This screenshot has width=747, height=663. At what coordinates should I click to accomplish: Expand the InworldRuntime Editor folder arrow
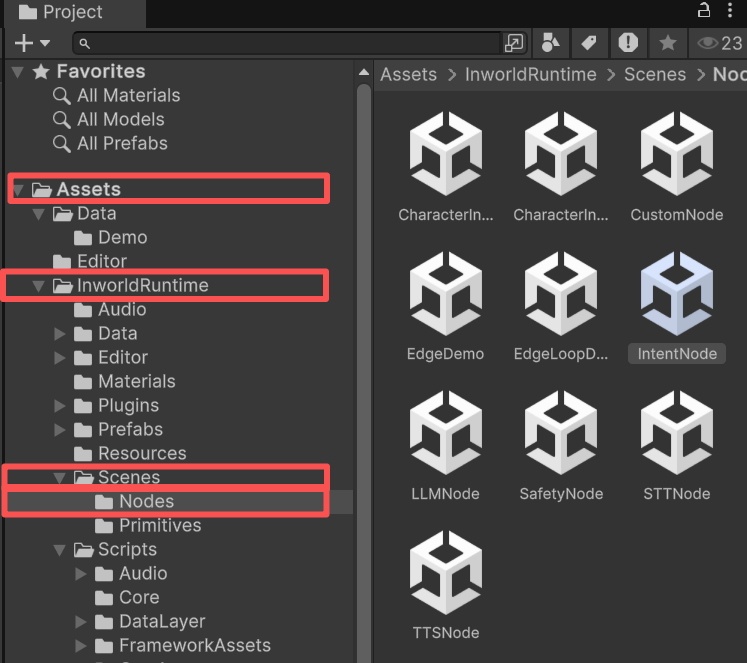coord(60,357)
